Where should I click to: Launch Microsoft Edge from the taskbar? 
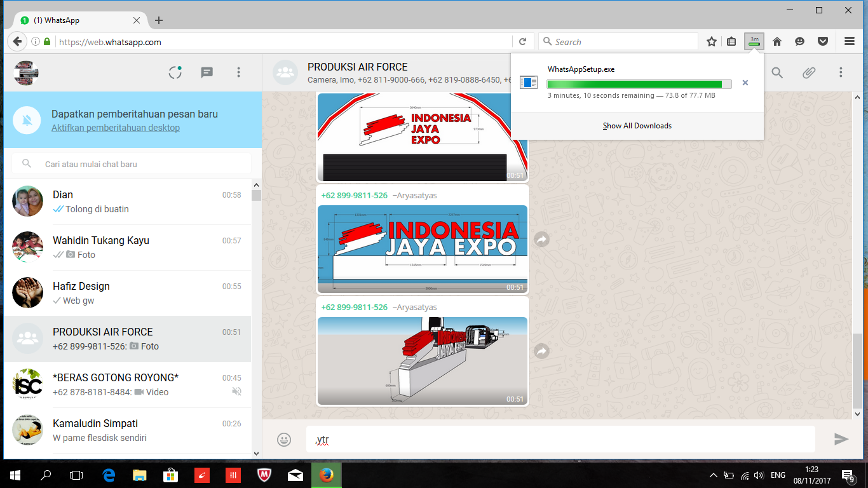[x=109, y=475]
